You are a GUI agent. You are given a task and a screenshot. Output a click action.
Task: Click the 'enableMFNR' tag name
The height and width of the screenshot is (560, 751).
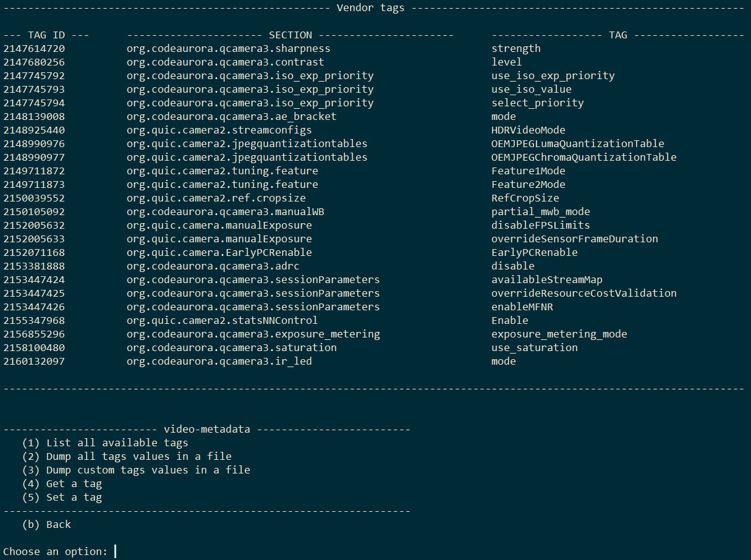pyautogui.click(x=522, y=307)
